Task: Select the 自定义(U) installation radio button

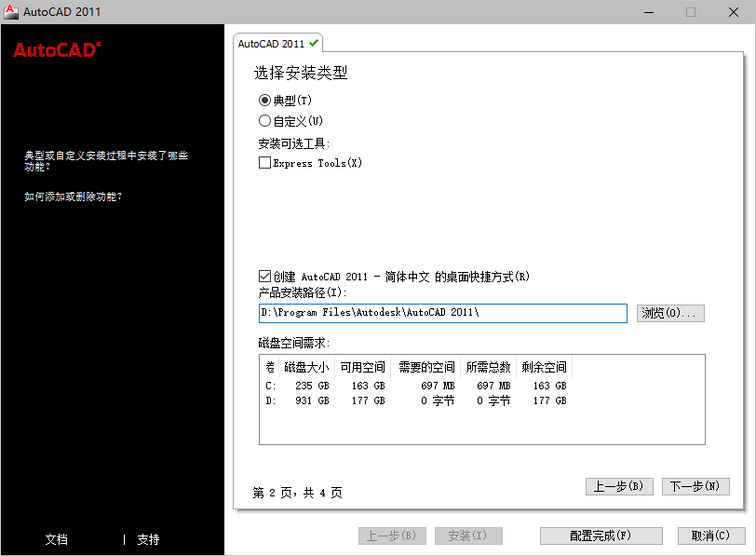Action: pyautogui.click(x=263, y=119)
